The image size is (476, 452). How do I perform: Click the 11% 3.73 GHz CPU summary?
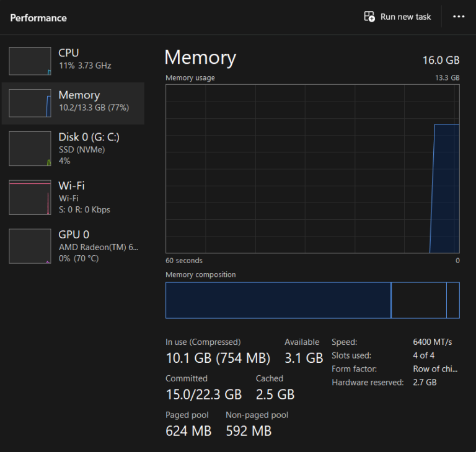pos(85,66)
